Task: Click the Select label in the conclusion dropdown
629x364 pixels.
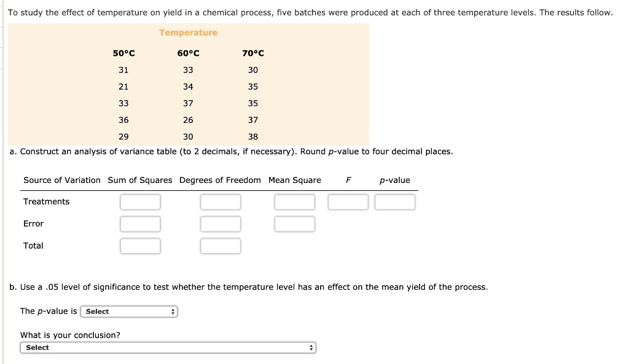Action: [x=38, y=347]
